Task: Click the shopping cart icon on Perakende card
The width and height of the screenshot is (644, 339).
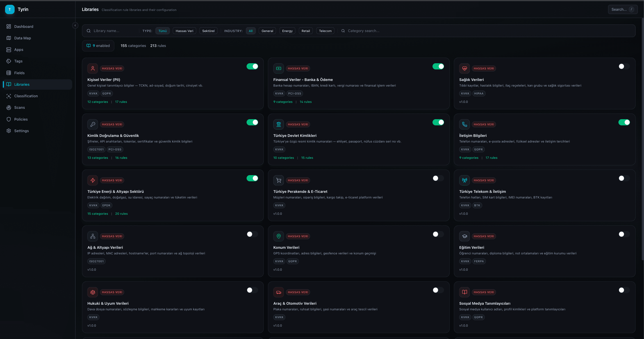Action: pyautogui.click(x=279, y=180)
